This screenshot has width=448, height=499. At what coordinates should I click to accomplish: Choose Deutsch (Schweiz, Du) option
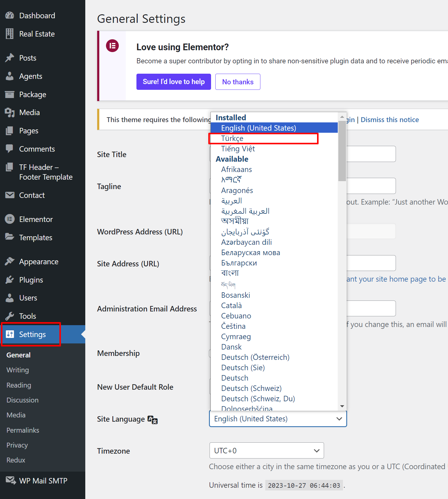274,399
